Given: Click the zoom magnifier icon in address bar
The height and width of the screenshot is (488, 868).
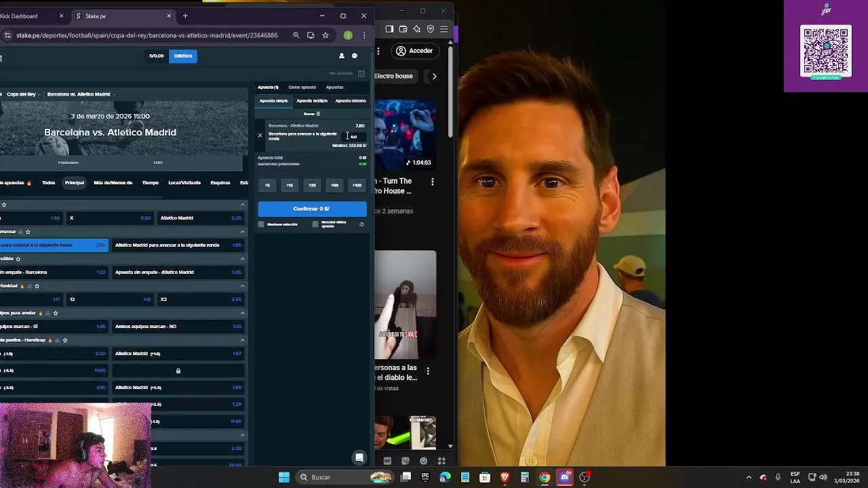Looking at the screenshot, I should tap(296, 35).
